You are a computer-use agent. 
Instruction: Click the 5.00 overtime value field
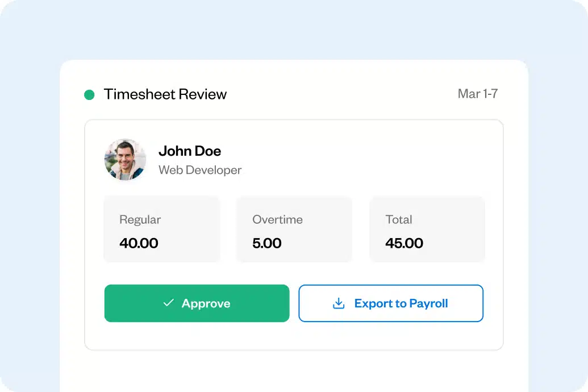266,243
